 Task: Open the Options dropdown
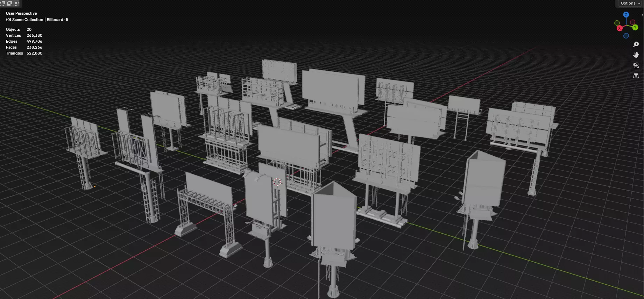630,3
